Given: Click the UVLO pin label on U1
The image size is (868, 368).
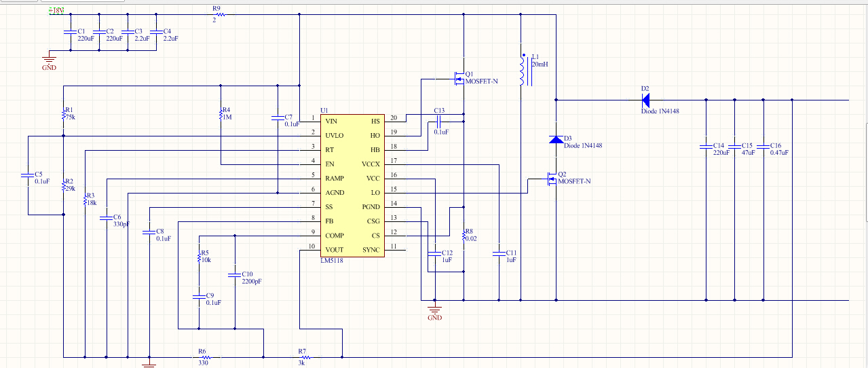Looking at the screenshot, I should [335, 136].
